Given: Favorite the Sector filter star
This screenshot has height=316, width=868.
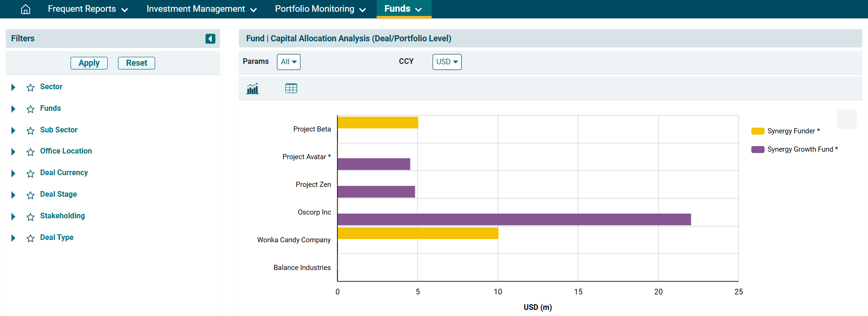Looking at the screenshot, I should pos(31,88).
